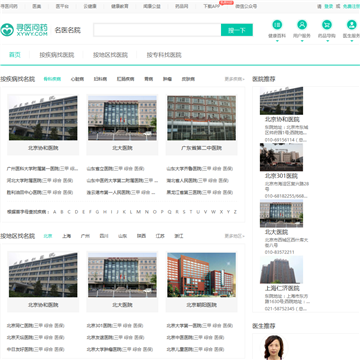Expand the arrow under 药品导购

[327, 41]
